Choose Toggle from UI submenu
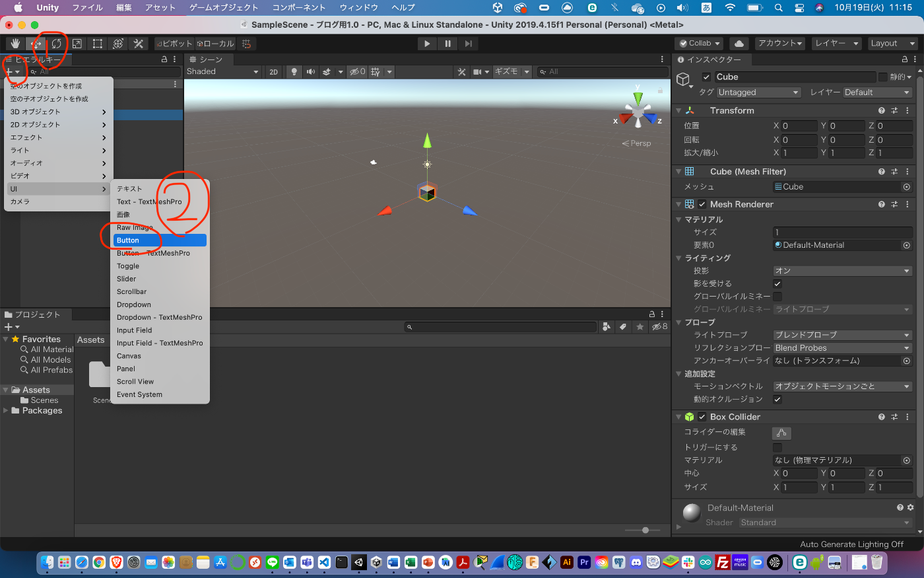This screenshot has height=578, width=924. click(x=160, y=266)
